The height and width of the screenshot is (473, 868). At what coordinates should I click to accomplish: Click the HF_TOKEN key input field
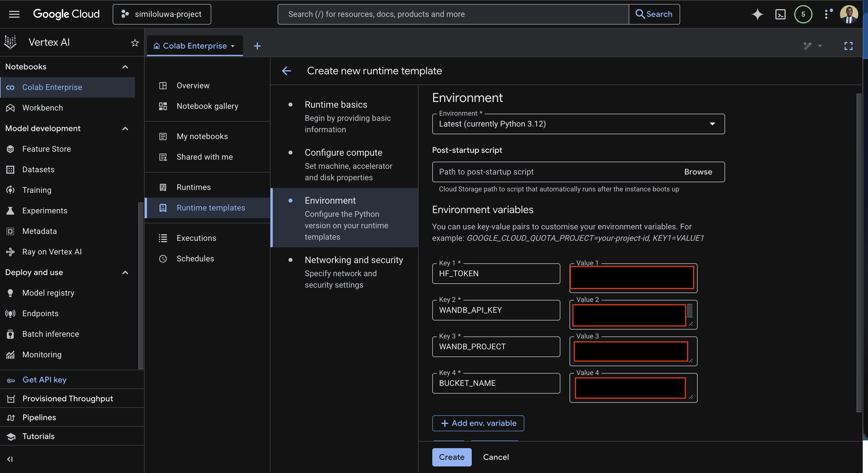coord(496,273)
